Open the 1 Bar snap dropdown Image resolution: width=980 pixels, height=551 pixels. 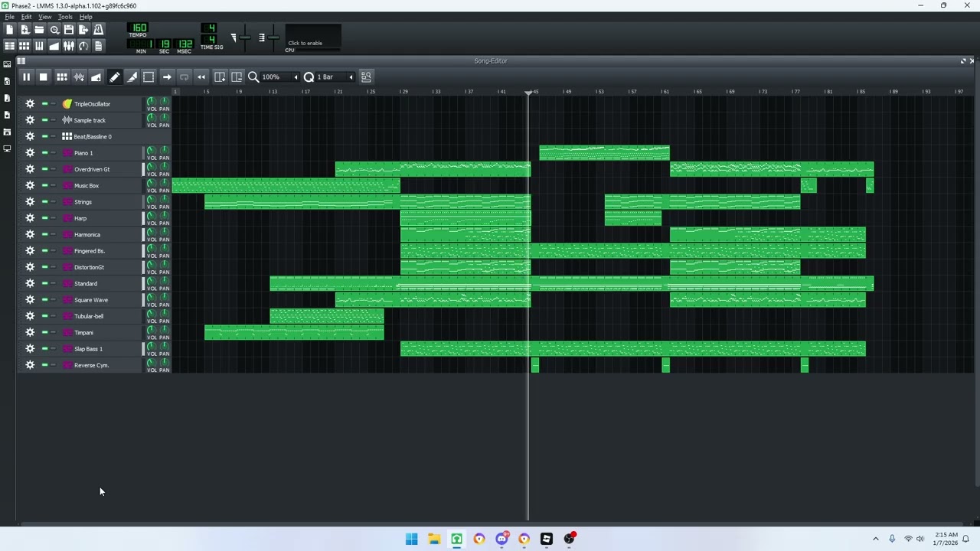pos(335,77)
